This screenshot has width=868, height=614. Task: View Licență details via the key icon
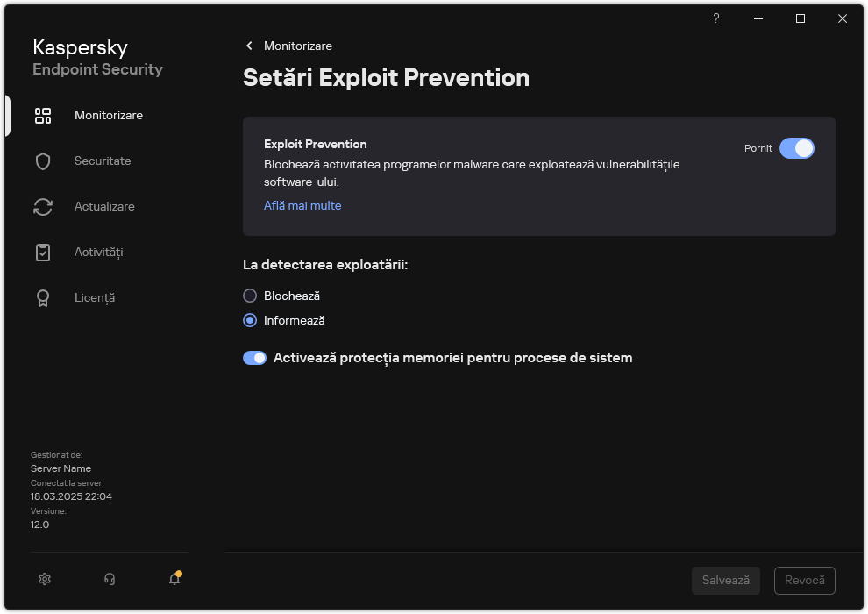tap(43, 297)
